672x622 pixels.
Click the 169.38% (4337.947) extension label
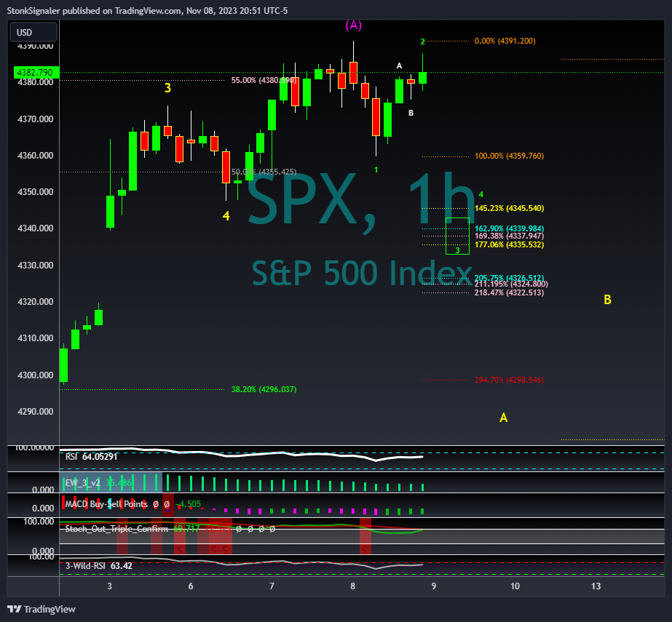click(509, 236)
